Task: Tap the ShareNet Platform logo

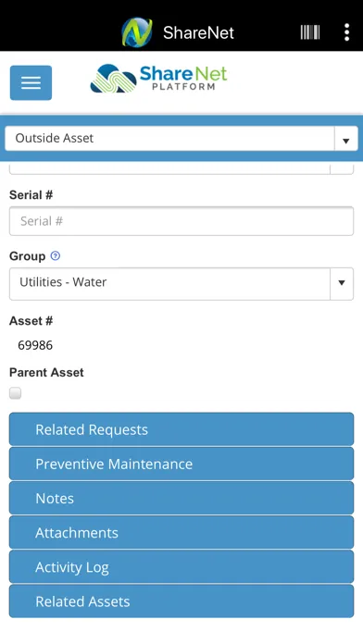Action: click(x=158, y=79)
